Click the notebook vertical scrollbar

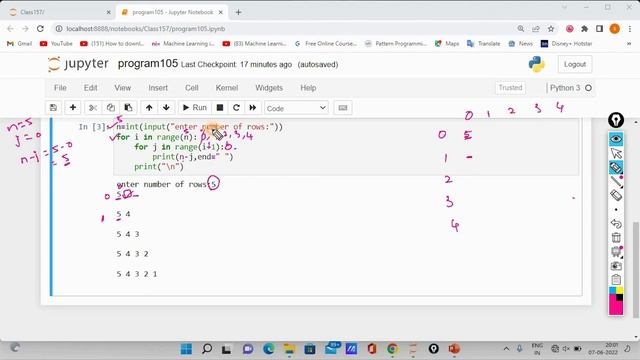(x=636, y=269)
